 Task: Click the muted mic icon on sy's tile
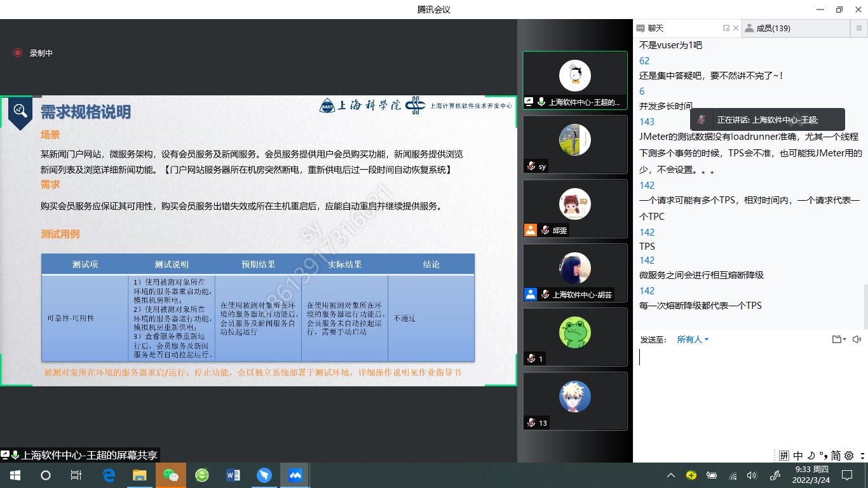tap(531, 166)
